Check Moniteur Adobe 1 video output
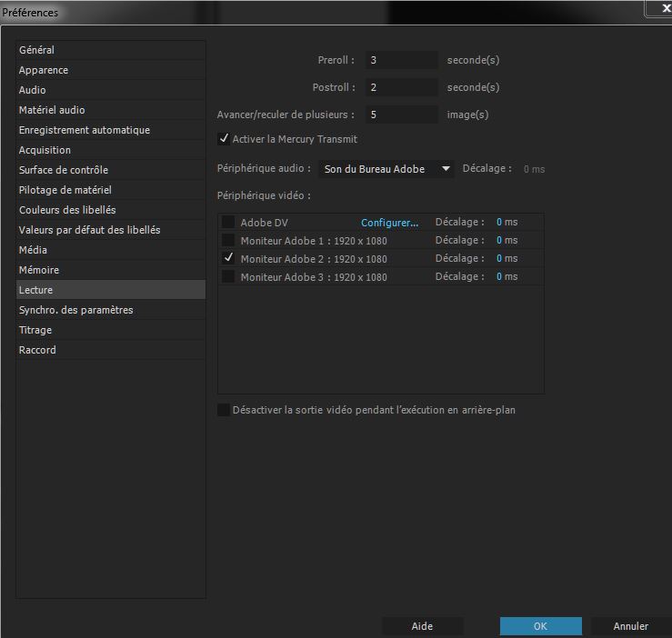Screen dimensions: 672x638 click(x=228, y=241)
